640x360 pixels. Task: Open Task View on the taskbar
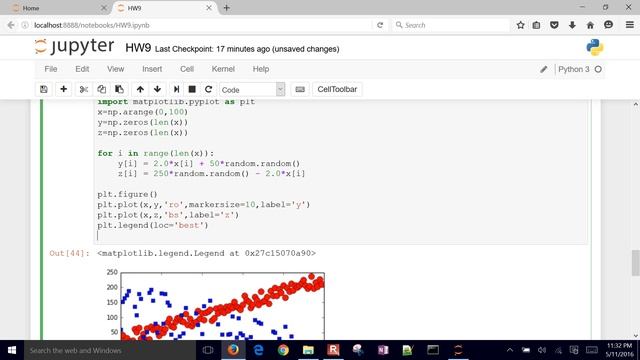tap(208, 350)
